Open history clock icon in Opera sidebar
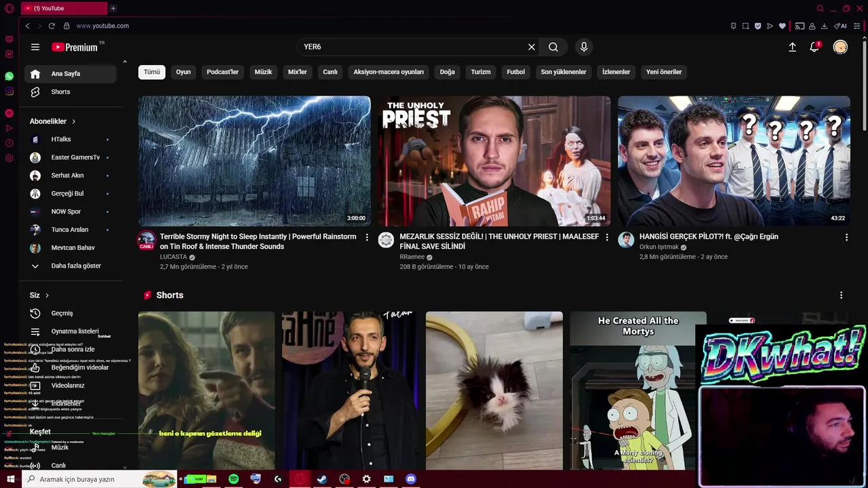The image size is (868, 488). (9, 143)
